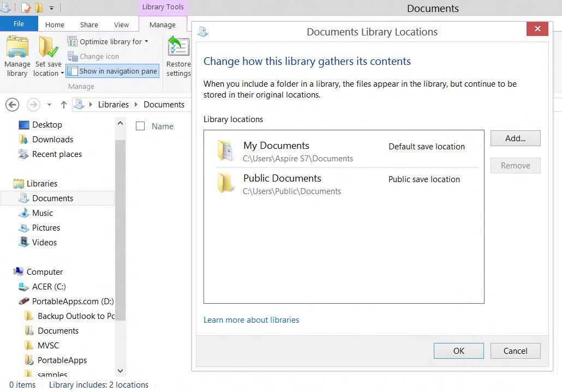Click the library icon in address bar

point(79,104)
